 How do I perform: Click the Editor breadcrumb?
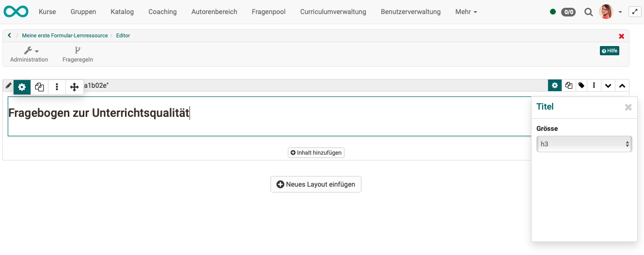123,35
